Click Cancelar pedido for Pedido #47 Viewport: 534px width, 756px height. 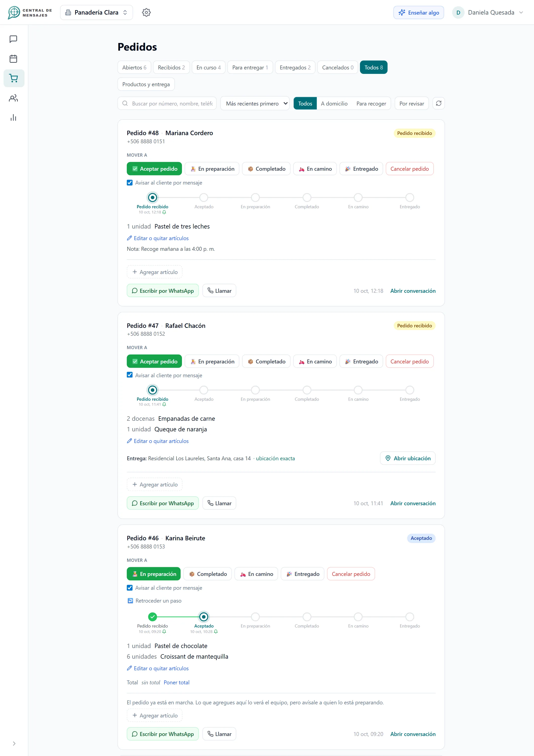pyautogui.click(x=409, y=361)
